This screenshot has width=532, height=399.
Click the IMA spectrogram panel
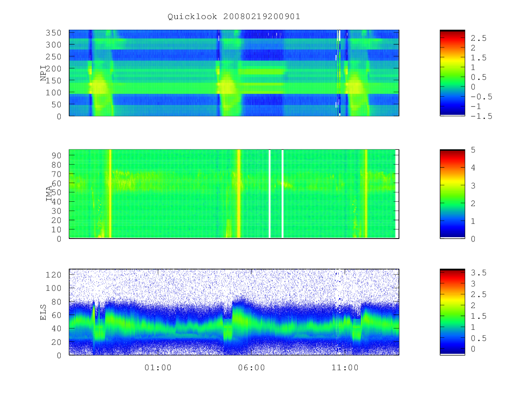(234, 194)
